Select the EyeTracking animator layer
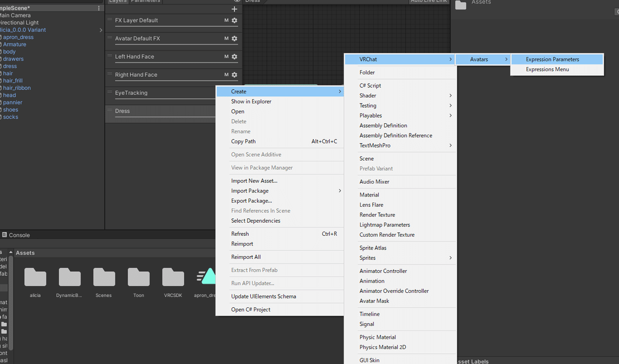This screenshot has width=619, height=364. coord(160,95)
